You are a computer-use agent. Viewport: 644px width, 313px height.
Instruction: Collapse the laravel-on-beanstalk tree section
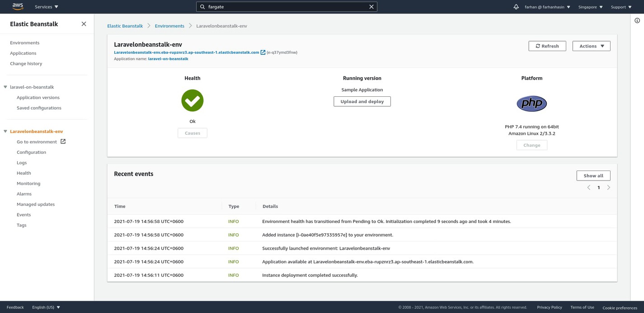[5, 87]
